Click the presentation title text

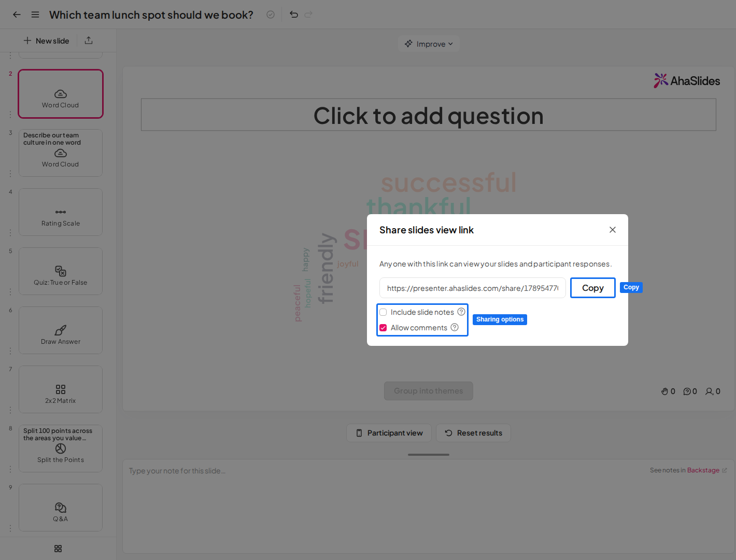[x=151, y=15]
